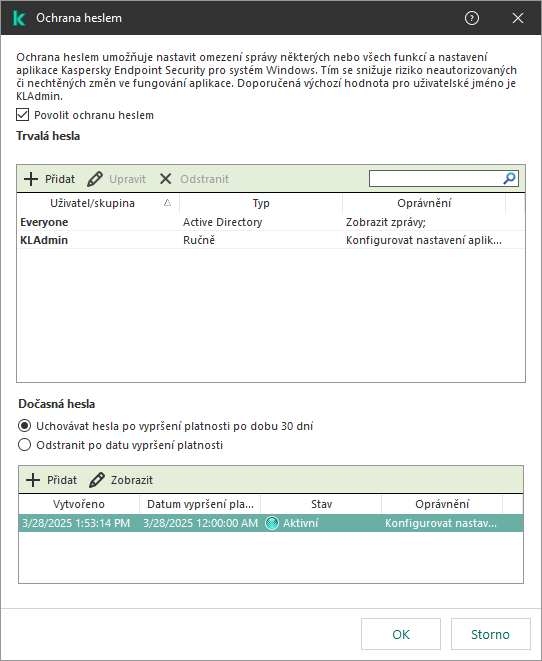This screenshot has height=661, width=542.
Task: Click Konfigurovat nastavení aplik... cell for KLAdmin
Action: (x=424, y=240)
